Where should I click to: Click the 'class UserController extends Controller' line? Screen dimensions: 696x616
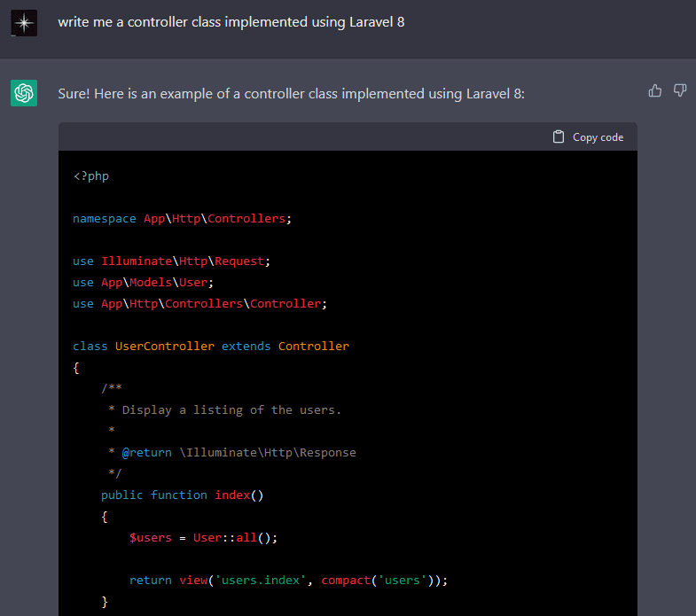[x=211, y=347]
